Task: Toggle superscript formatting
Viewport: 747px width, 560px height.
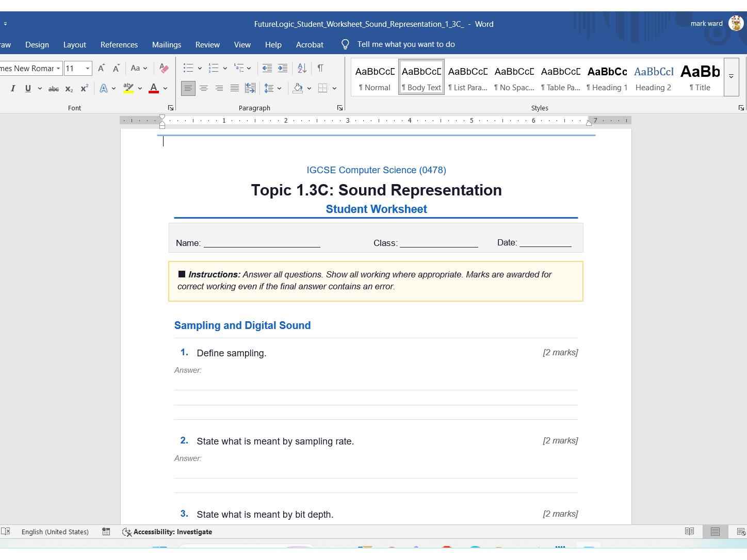Action: 85,89
